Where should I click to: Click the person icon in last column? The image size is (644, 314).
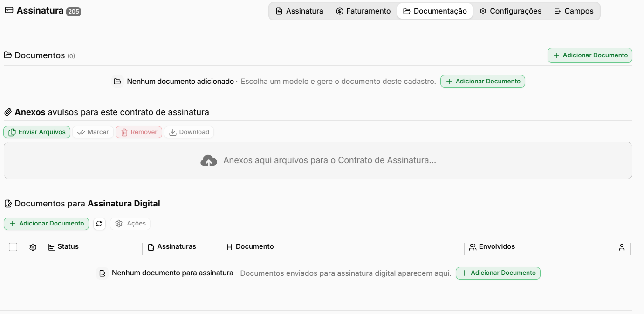tap(622, 247)
